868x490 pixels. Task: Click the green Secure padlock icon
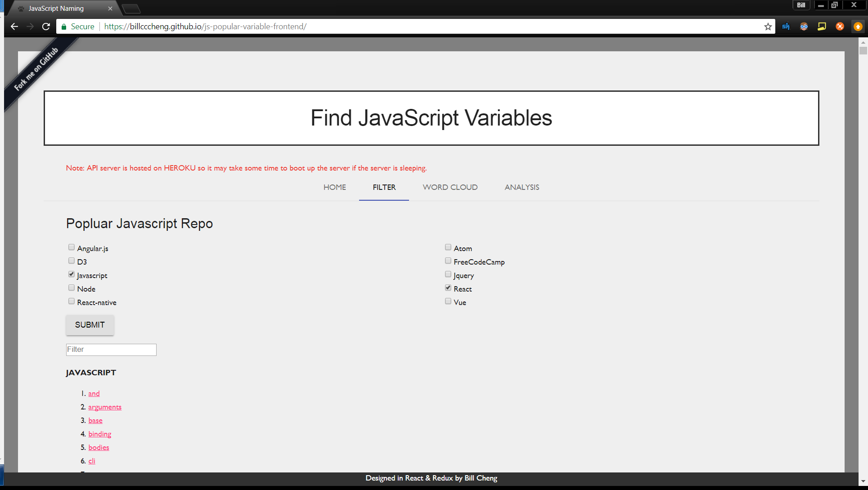pyautogui.click(x=64, y=27)
